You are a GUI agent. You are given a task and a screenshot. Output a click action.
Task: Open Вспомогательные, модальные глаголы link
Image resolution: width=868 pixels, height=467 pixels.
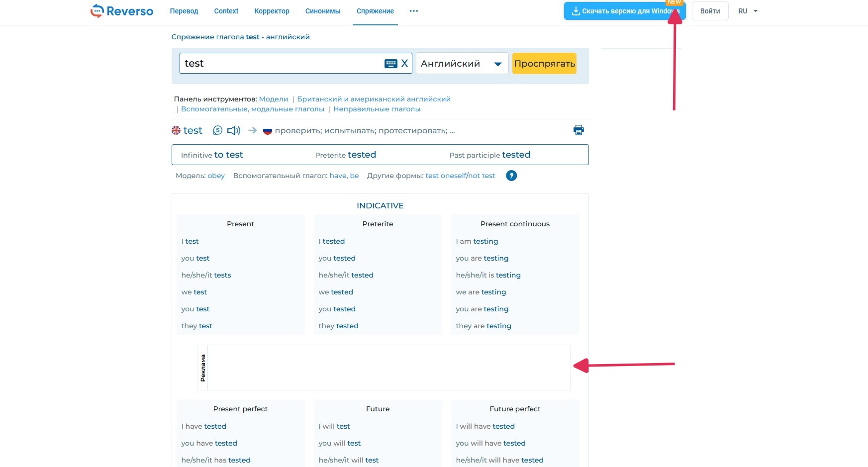[x=253, y=109]
